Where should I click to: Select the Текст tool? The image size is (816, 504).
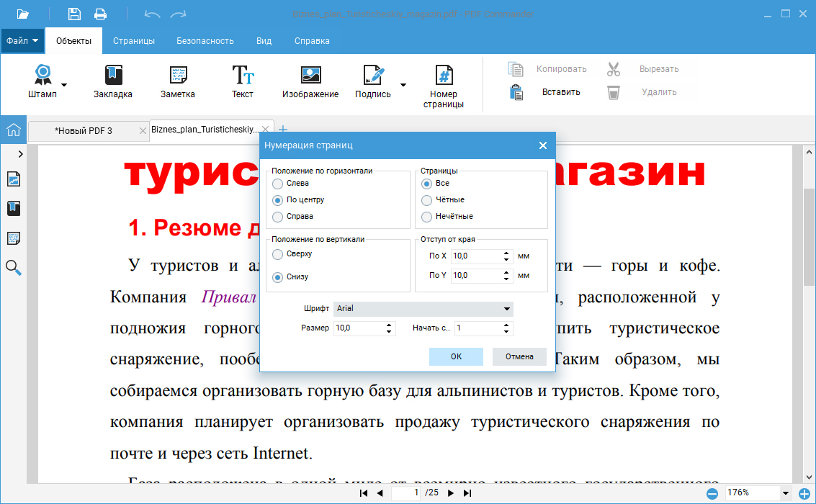(243, 81)
